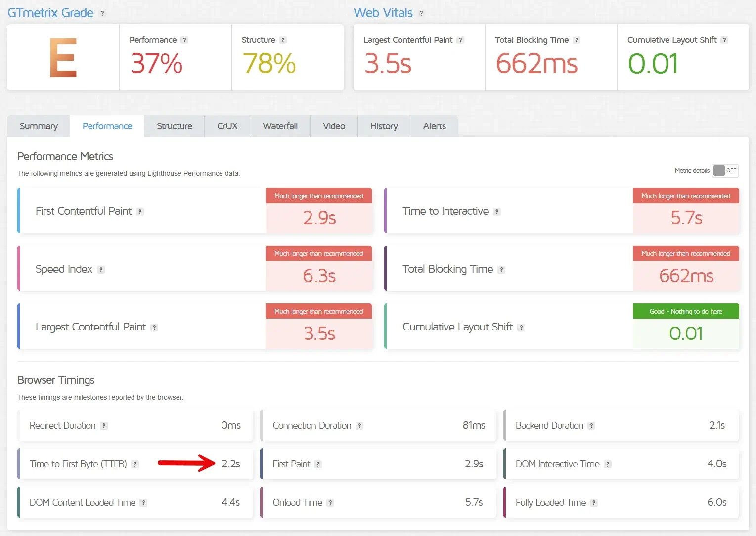This screenshot has width=756, height=536.
Task: Show info for Backend Duration
Action: (591, 426)
